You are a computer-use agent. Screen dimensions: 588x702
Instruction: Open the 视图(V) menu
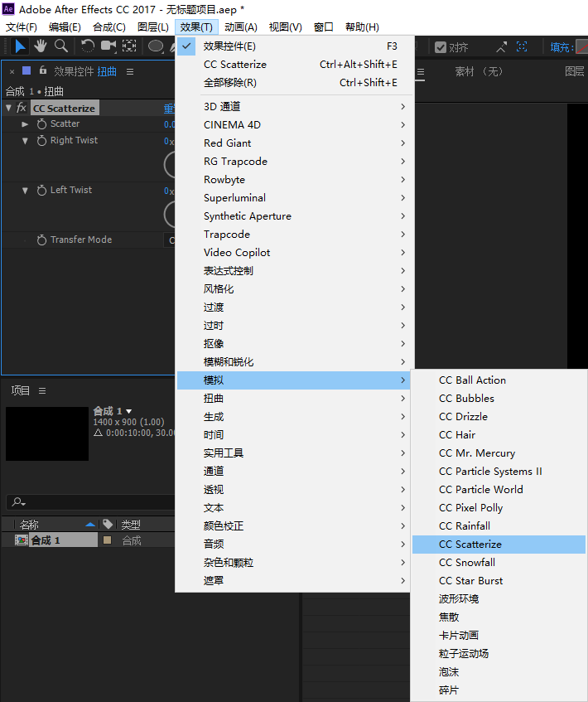point(285,27)
